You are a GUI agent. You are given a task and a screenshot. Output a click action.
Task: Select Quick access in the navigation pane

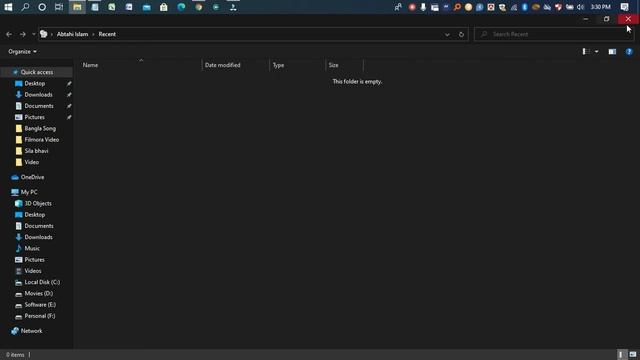point(37,72)
